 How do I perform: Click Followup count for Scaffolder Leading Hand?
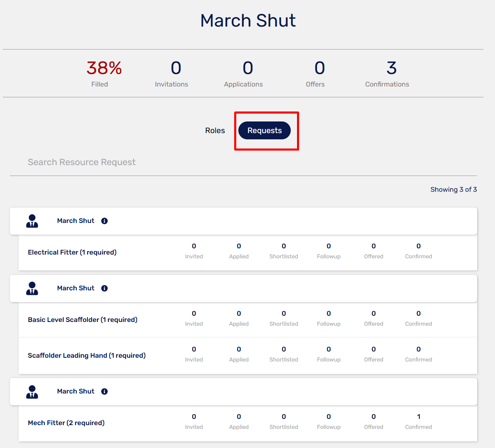pyautogui.click(x=329, y=354)
